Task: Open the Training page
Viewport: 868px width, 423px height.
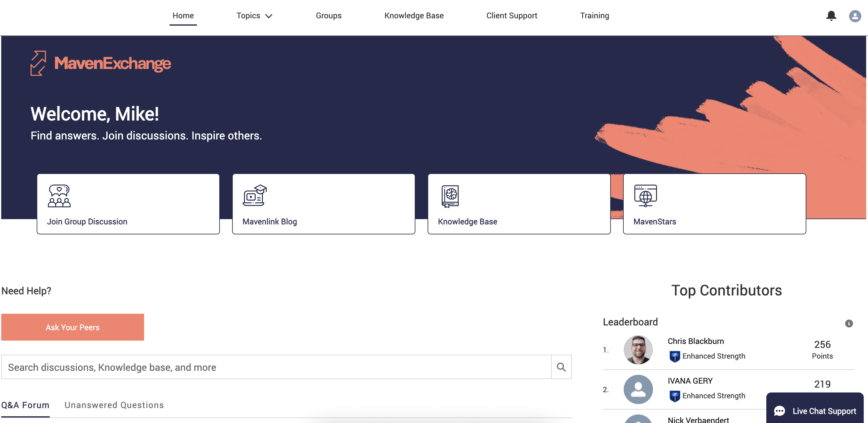Action: click(x=594, y=16)
